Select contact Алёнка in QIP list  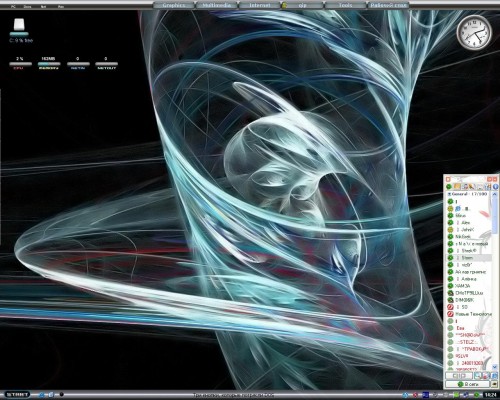[x=469, y=279]
